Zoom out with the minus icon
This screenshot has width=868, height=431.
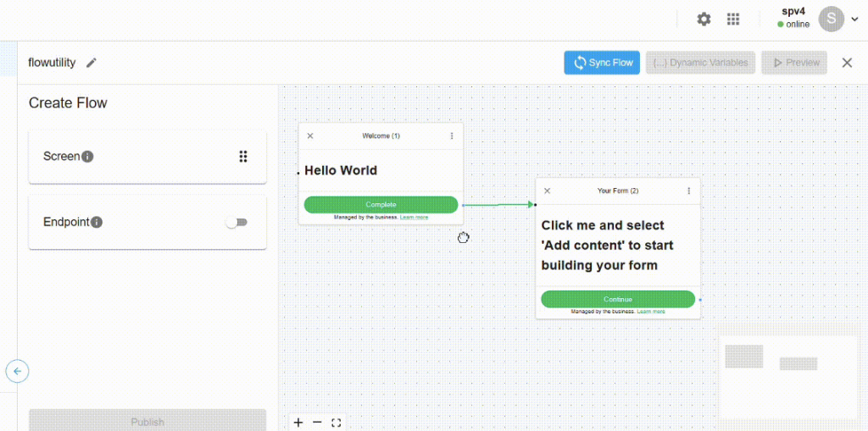(317, 422)
